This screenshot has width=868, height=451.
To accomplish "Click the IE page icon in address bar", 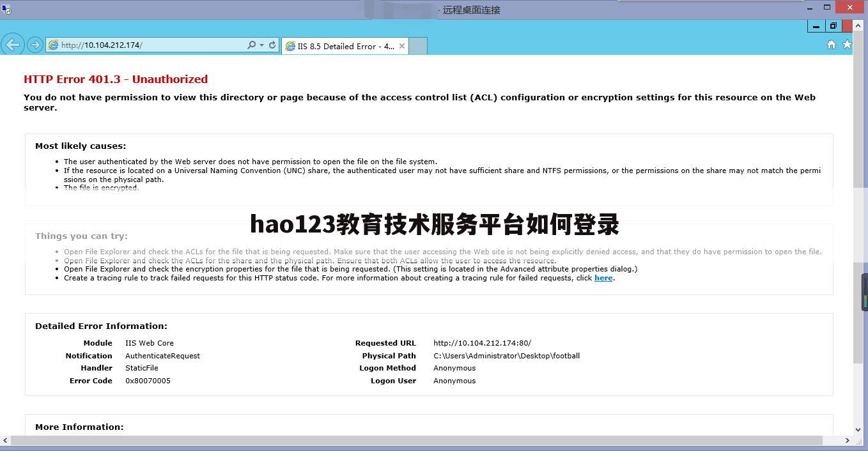I will (54, 45).
